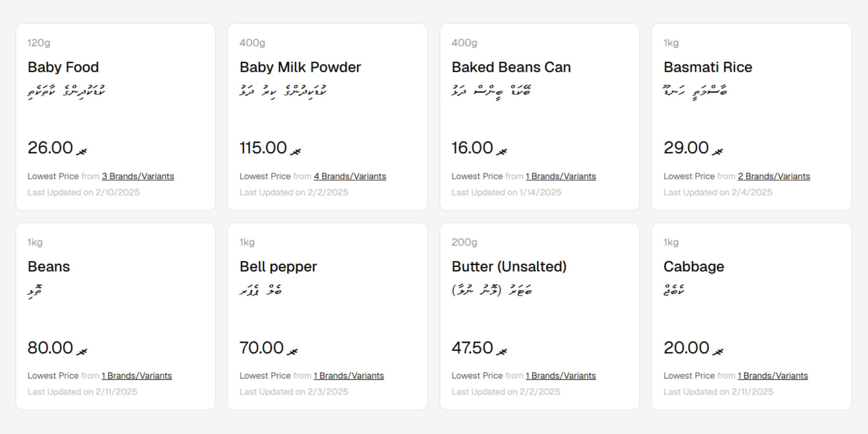Screen dimensions: 868x434
Task: Click Baked Beans Can's 1 Brands/Variants link
Action: [x=561, y=176]
